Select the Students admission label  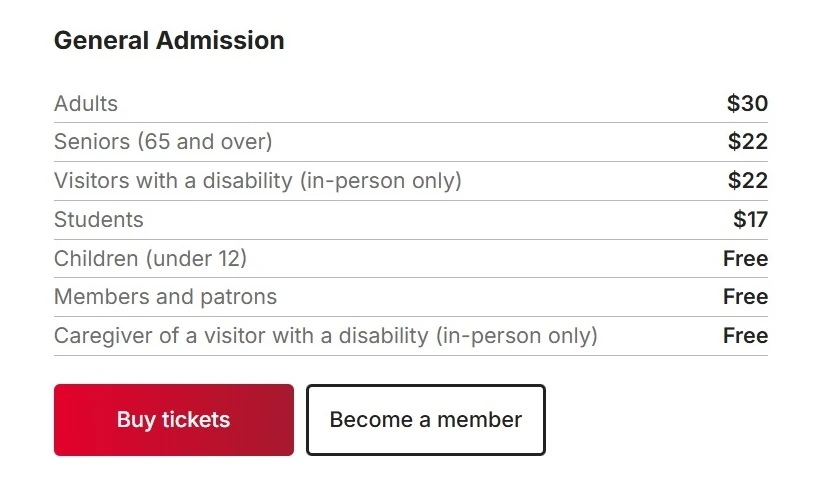pos(99,220)
